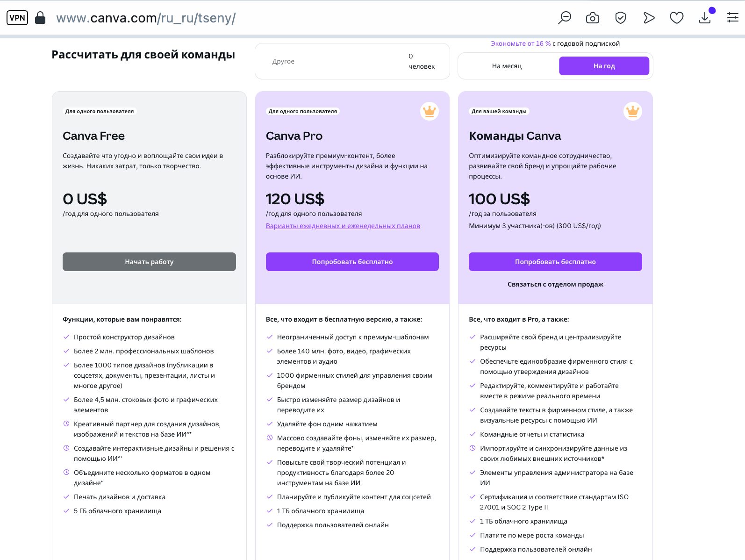
Task: Open the downloads icon
Action: click(x=705, y=18)
